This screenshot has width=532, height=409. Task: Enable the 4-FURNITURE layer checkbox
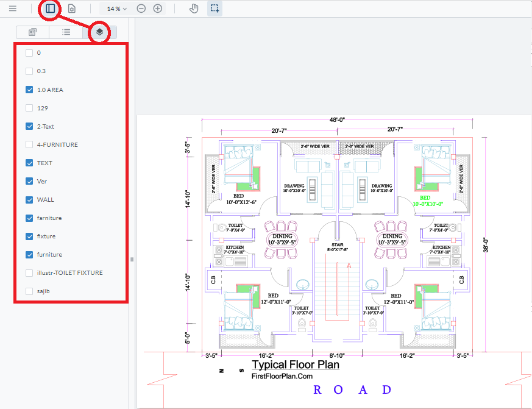(x=29, y=144)
